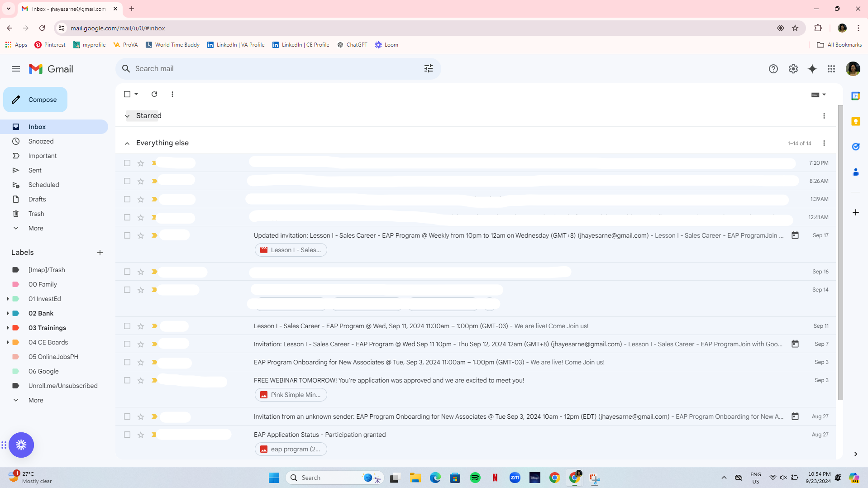
Task: Open World Time Buddy bookmark
Action: (x=172, y=45)
